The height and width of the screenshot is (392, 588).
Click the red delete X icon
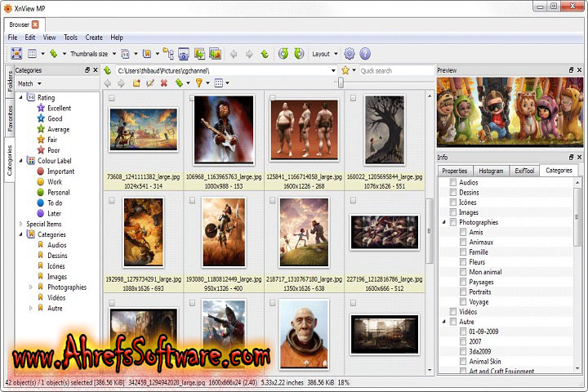[x=164, y=83]
